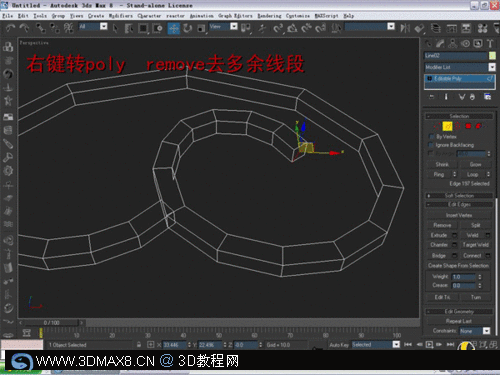The image size is (500, 375).
Task: Activate the Select Object arrow tool
Action: [115, 28]
